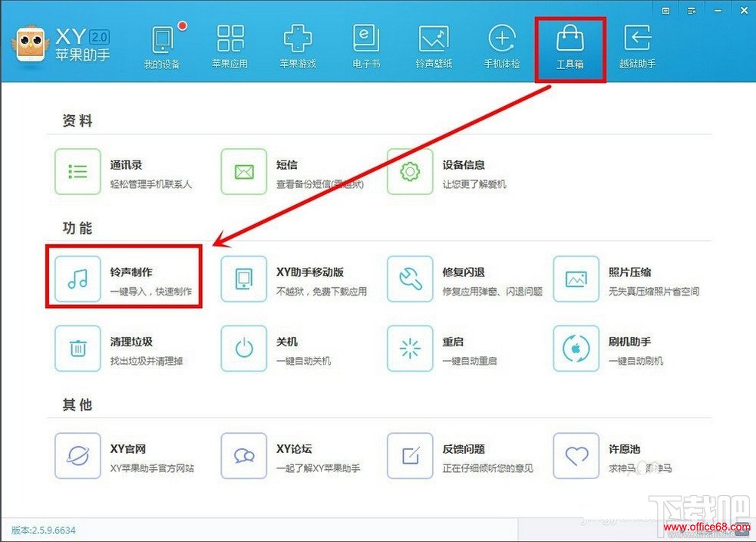Screen dimensions: 756x542
Task: Click the 清理垃圾 trash can icon
Action: coord(78,348)
